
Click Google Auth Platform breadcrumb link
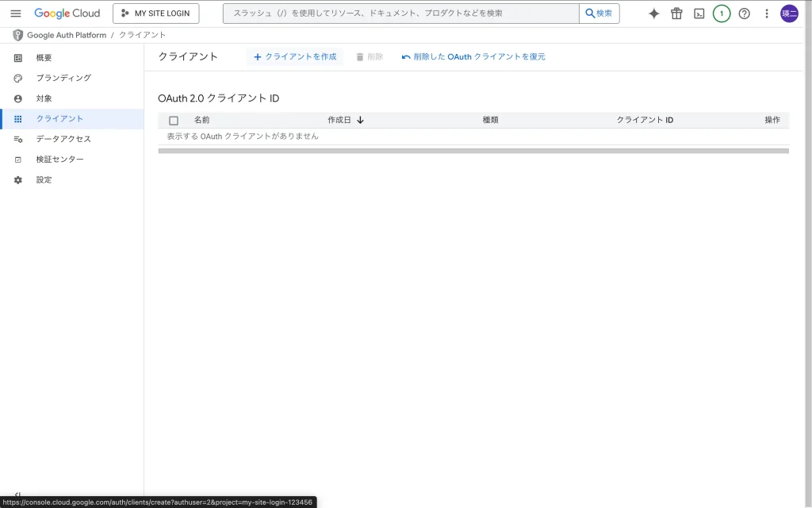67,35
